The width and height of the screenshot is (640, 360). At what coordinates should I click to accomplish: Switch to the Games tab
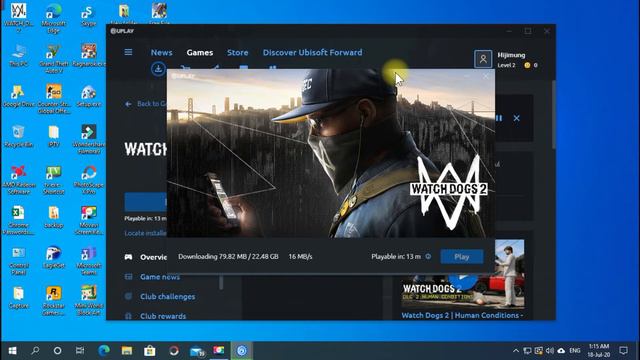click(x=200, y=52)
